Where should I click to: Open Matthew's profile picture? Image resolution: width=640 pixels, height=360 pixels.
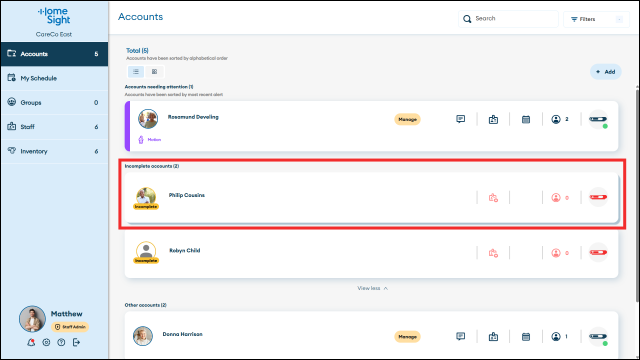pyautogui.click(x=32, y=319)
